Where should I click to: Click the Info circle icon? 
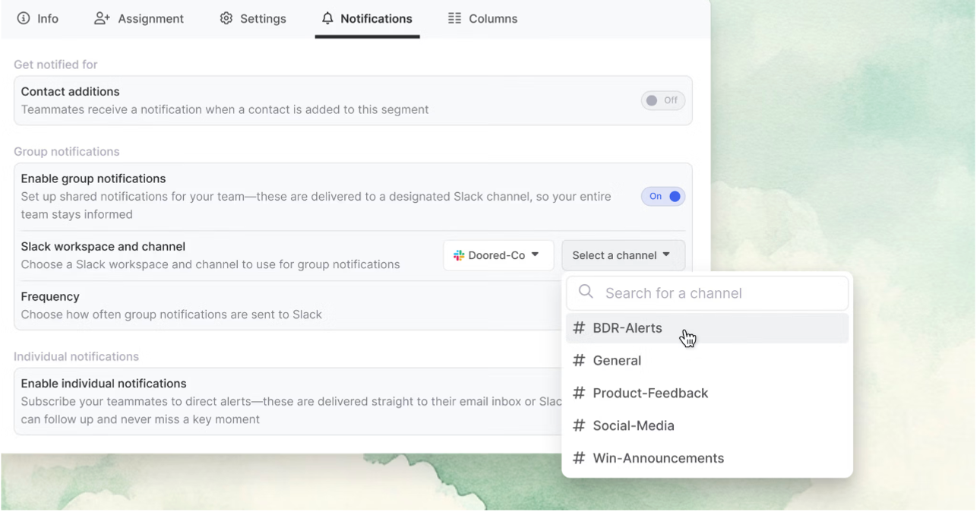[x=24, y=18]
